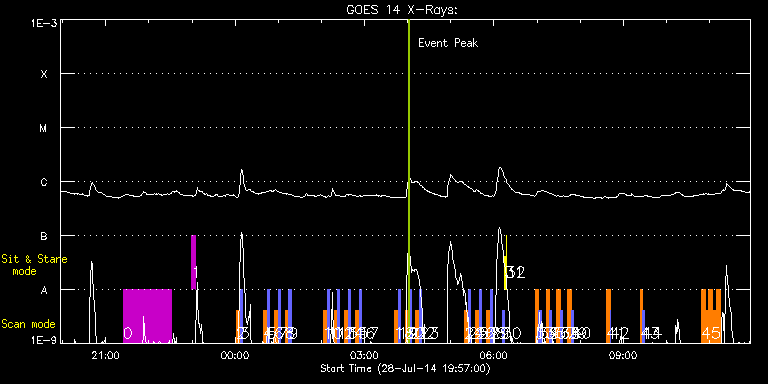Image resolution: width=768 pixels, height=384 pixels.
Task: Click the 'Scan mode' label
Action: 28,324
